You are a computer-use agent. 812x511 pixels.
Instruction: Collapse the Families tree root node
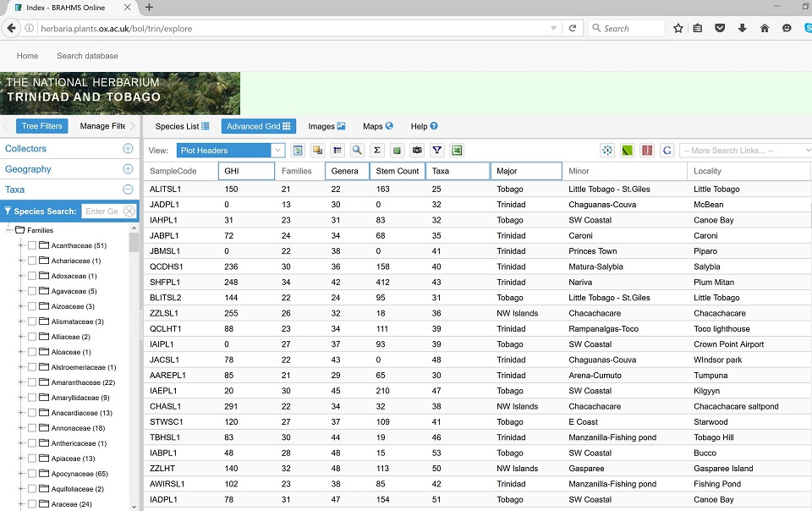[x=8, y=230]
